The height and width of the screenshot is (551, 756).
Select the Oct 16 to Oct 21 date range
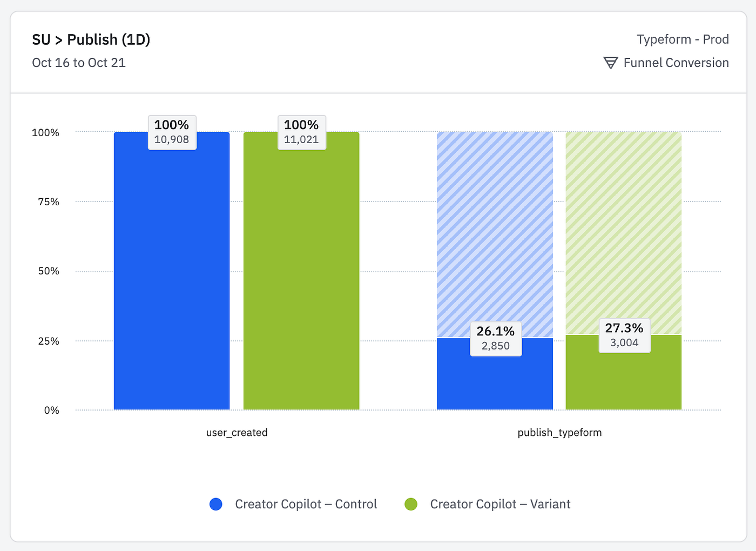coord(79,63)
